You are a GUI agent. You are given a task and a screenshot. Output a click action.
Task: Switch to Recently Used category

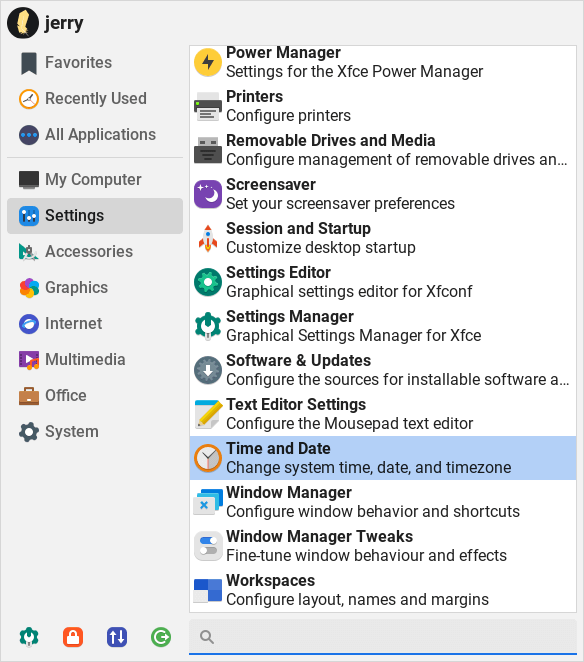(95, 98)
